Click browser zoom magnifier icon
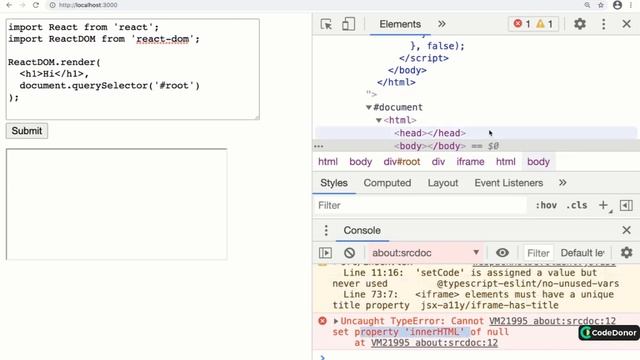Screen dimensions: 640x360 [587, 5]
